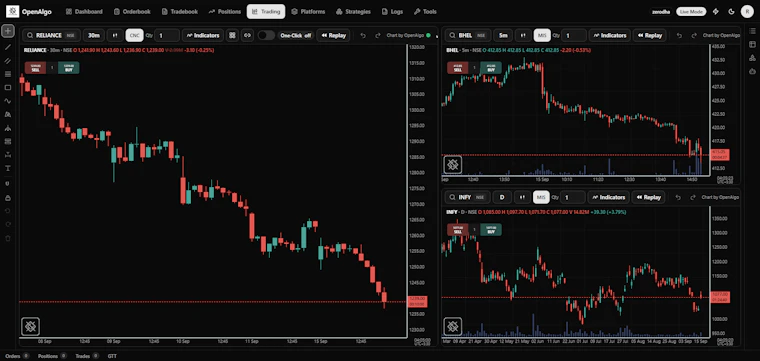Select the wave pattern drawing tool
Image resolution: width=760 pixels, height=361 pixels.
(x=8, y=101)
